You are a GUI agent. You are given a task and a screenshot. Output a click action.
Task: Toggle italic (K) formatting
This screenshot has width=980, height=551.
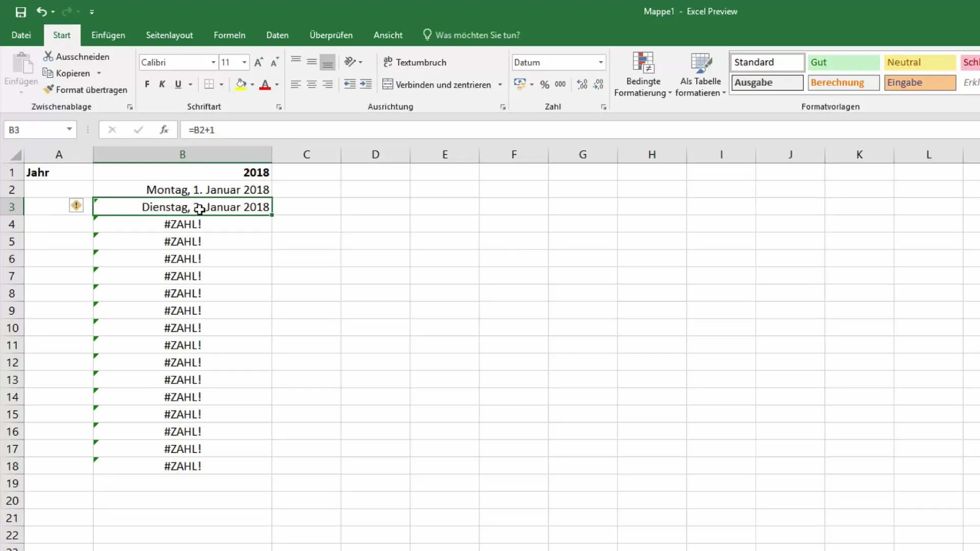click(x=162, y=85)
